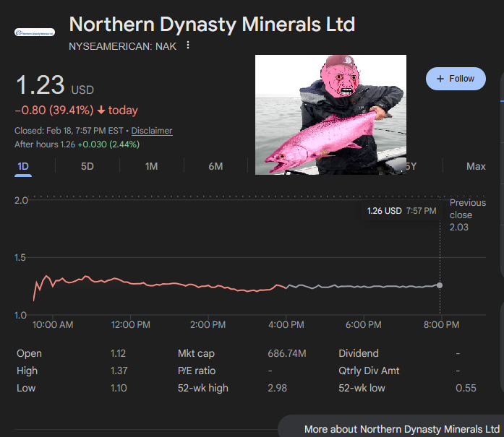Click the 52-wk high value 2.98
The width and height of the screenshot is (504, 437).
tap(277, 388)
